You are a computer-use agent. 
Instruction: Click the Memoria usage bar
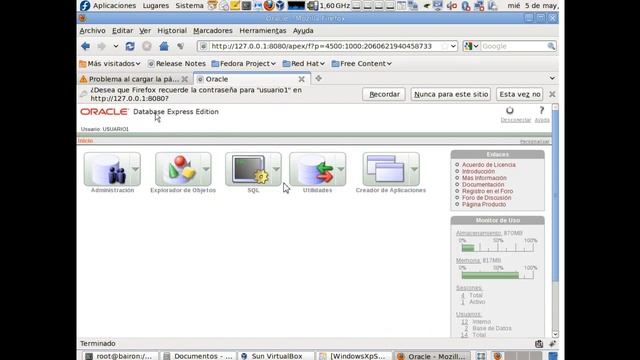click(498, 275)
